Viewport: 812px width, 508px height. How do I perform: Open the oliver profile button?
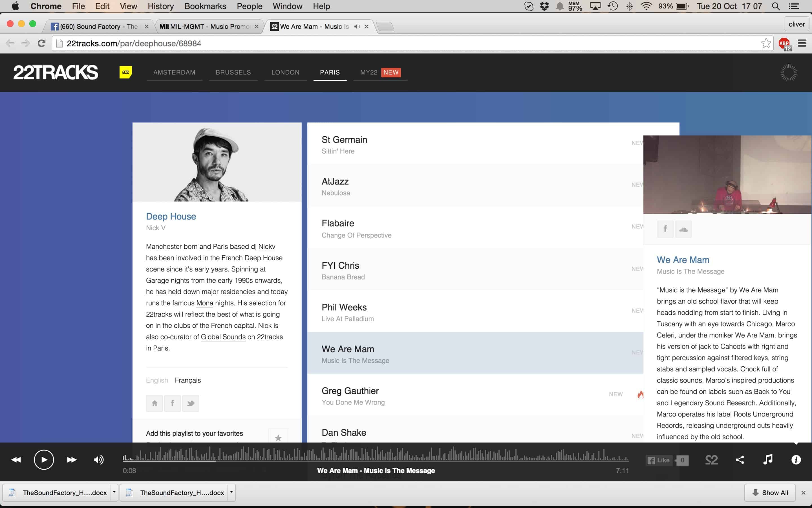796,24
